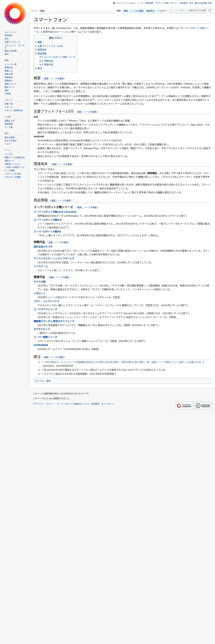Open シリーズ一覧 in the sidebar
215x644 pixels.
pyautogui.click(x=11, y=65)
